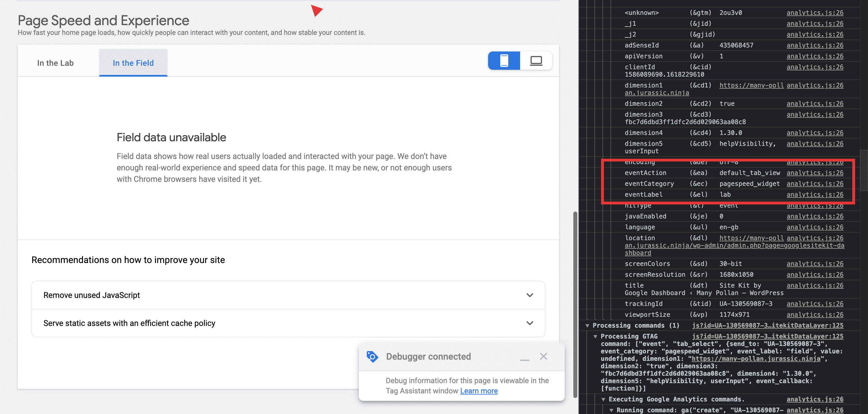This screenshot has width=868, height=414.
Task: Expand "Serve static assets with an efficient cache policy"
Action: click(x=530, y=323)
